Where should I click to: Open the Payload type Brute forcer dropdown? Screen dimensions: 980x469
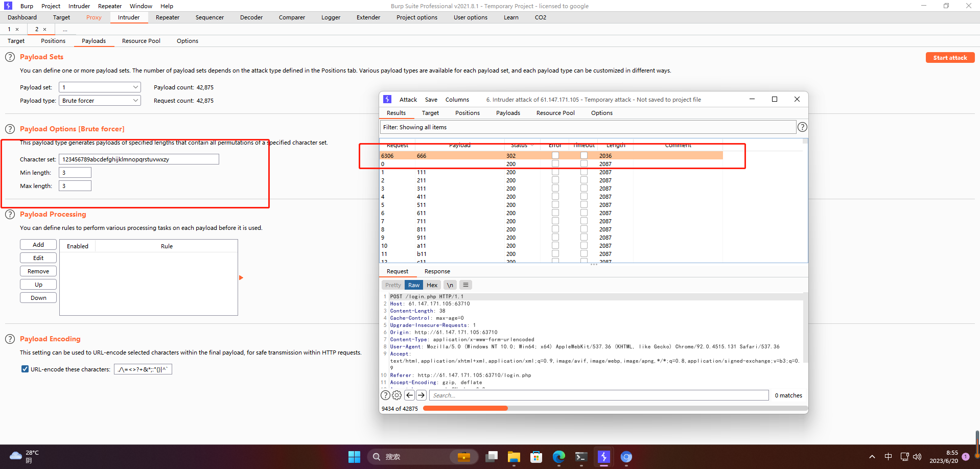click(100, 101)
